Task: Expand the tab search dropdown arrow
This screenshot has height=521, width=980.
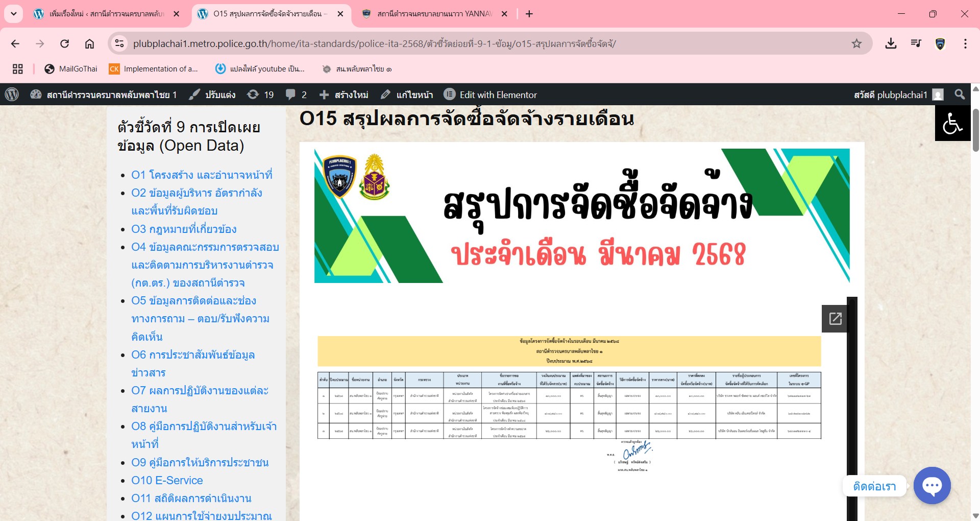Action: [x=14, y=14]
